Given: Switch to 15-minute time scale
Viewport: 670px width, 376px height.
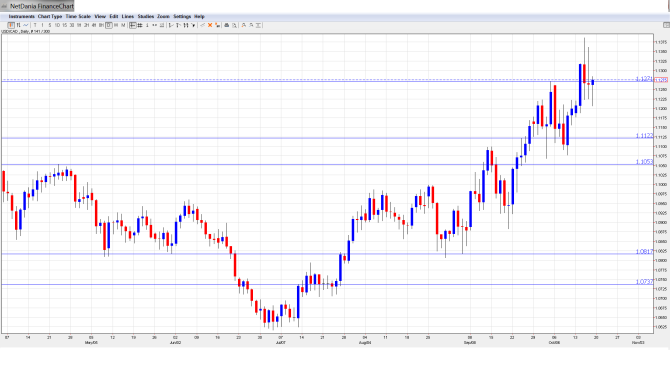Looking at the screenshot, I should 65,26.
